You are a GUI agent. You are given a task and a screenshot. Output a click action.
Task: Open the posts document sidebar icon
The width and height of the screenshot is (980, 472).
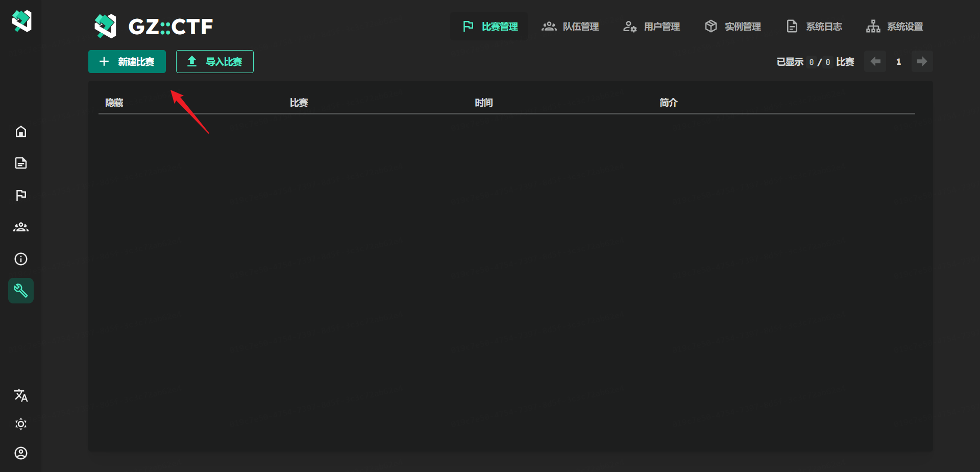[21, 163]
